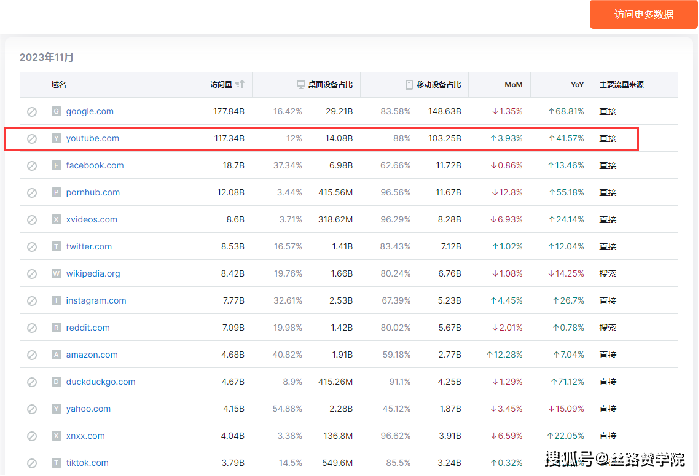Open the google.com domain link
Image resolution: width=699 pixels, height=476 pixels.
point(90,111)
